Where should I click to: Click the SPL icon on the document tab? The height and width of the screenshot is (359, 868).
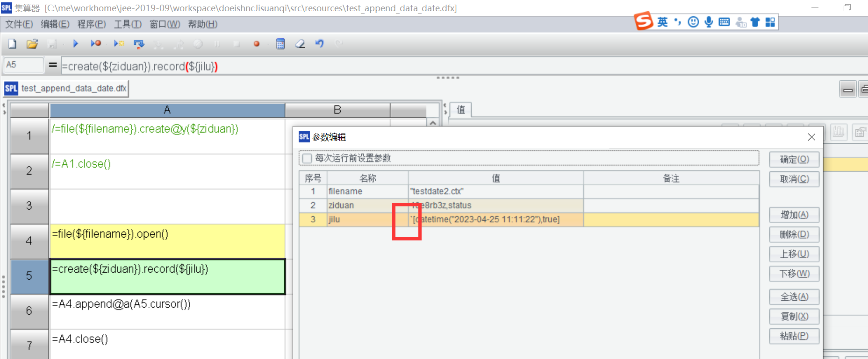[x=11, y=88]
